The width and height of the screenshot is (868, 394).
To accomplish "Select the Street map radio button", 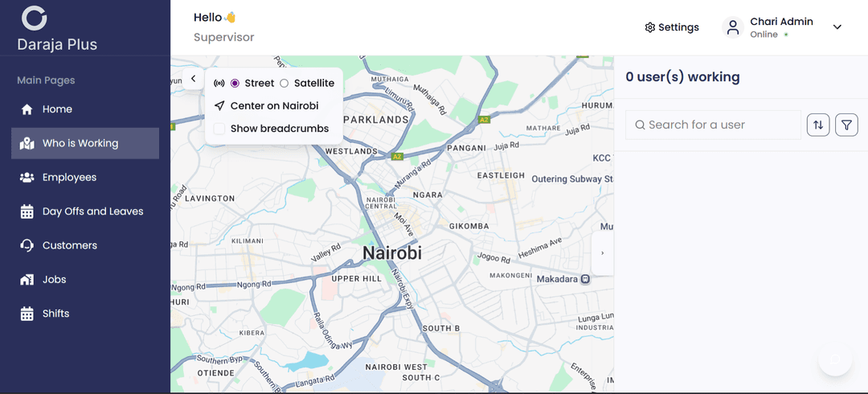I will point(235,84).
